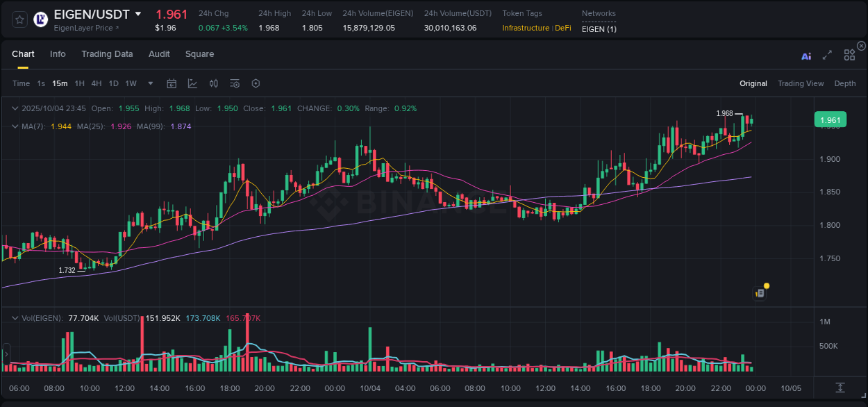Screen dimensions: 868x407
Task: Select the 1H timeframe
Action: (x=81, y=83)
